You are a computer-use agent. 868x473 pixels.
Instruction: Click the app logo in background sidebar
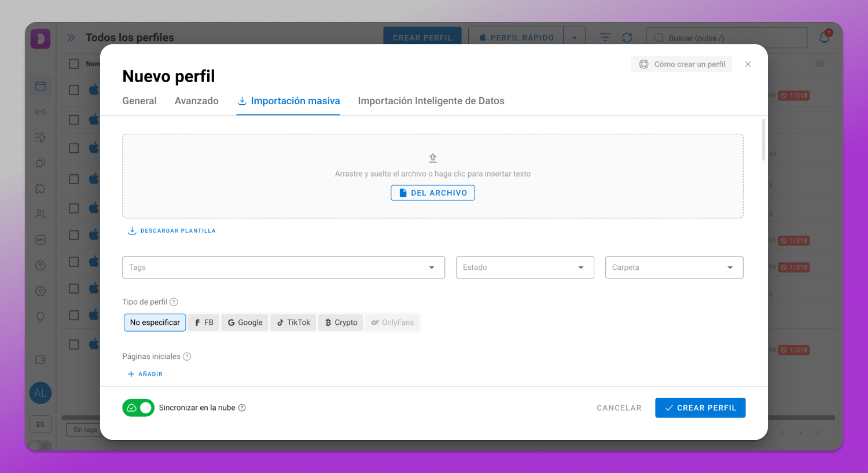(x=41, y=39)
